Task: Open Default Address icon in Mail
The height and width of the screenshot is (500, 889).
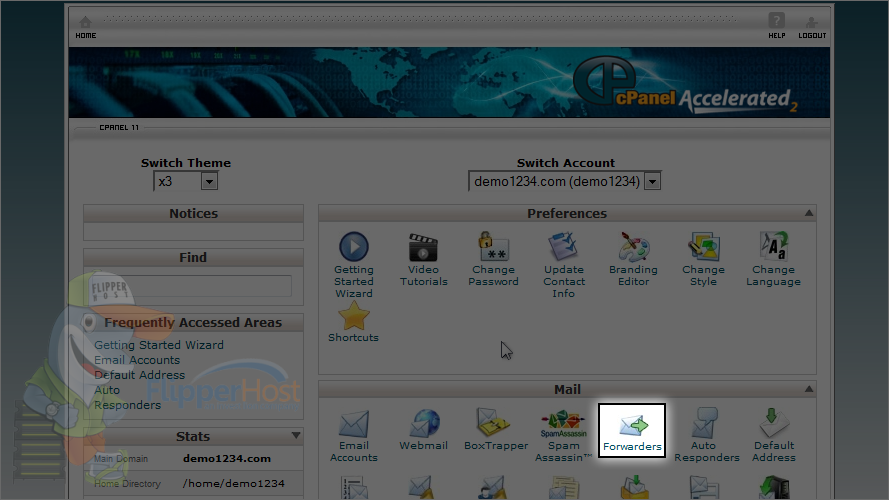Action: pyautogui.click(x=774, y=435)
